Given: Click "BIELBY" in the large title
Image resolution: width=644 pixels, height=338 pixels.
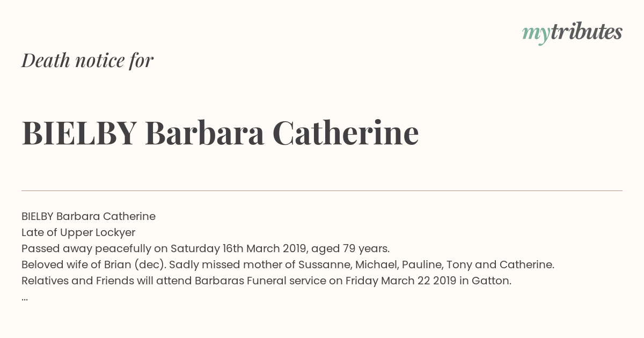Looking at the screenshot, I should point(79,133).
